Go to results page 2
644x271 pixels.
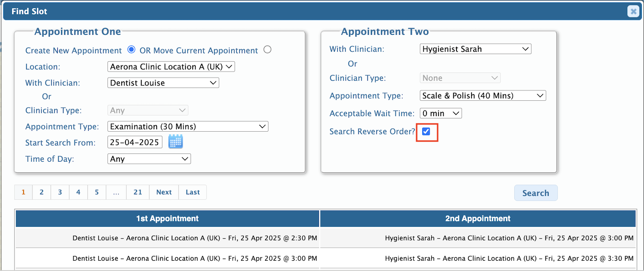coord(42,192)
